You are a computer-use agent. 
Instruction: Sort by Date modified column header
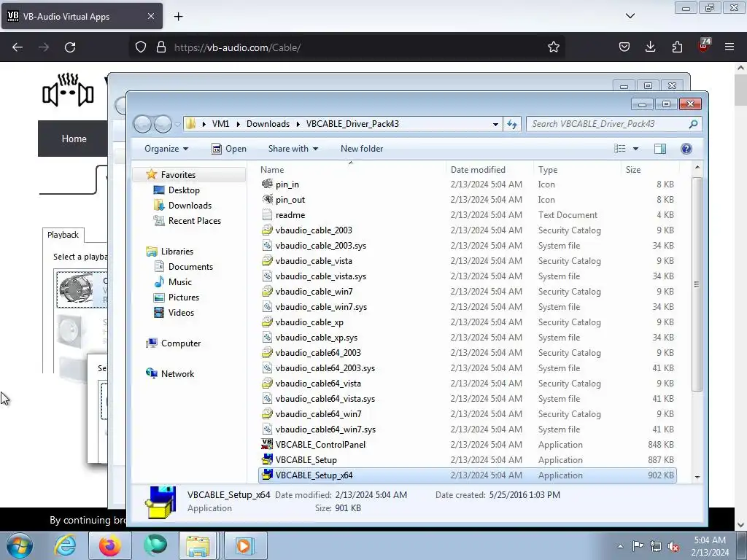point(489,169)
